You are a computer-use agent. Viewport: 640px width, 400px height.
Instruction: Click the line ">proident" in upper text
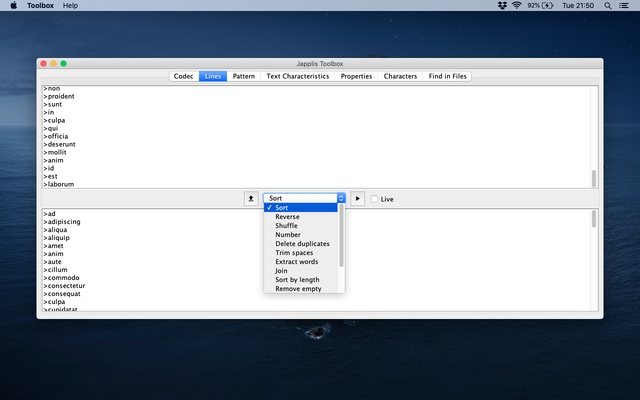pos(59,96)
